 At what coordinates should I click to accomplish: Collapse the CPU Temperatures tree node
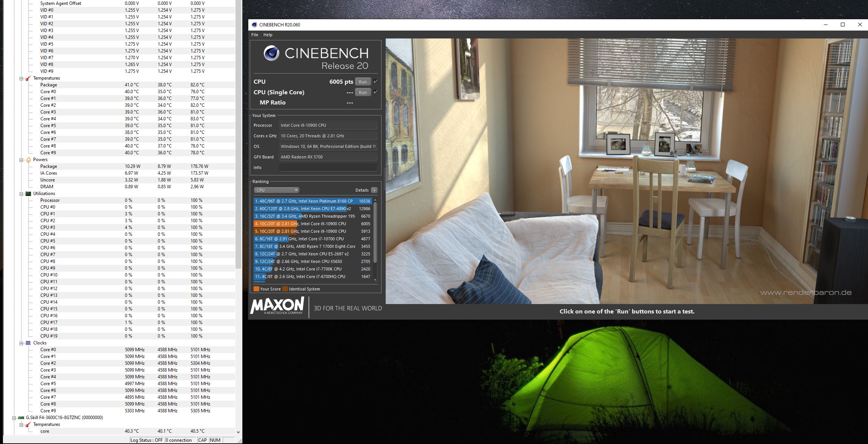coord(22,78)
